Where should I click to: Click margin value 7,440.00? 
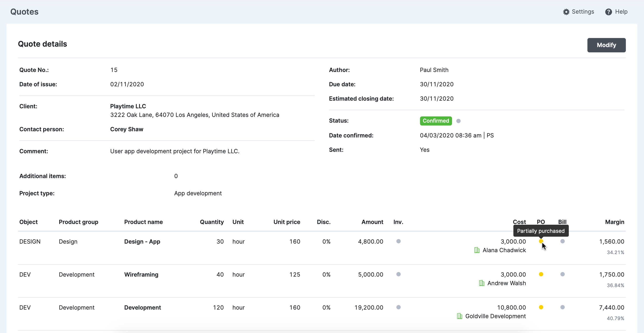(x=612, y=308)
